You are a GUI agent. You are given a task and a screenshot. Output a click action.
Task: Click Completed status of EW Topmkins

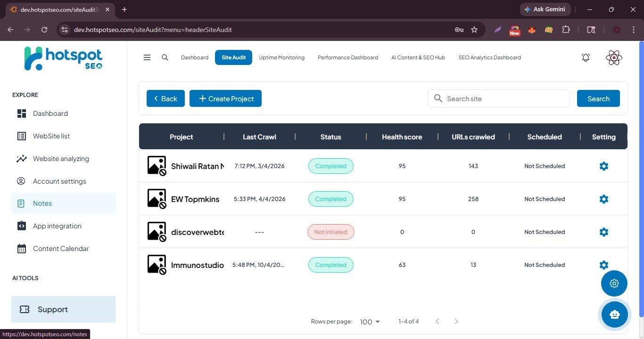pos(330,199)
